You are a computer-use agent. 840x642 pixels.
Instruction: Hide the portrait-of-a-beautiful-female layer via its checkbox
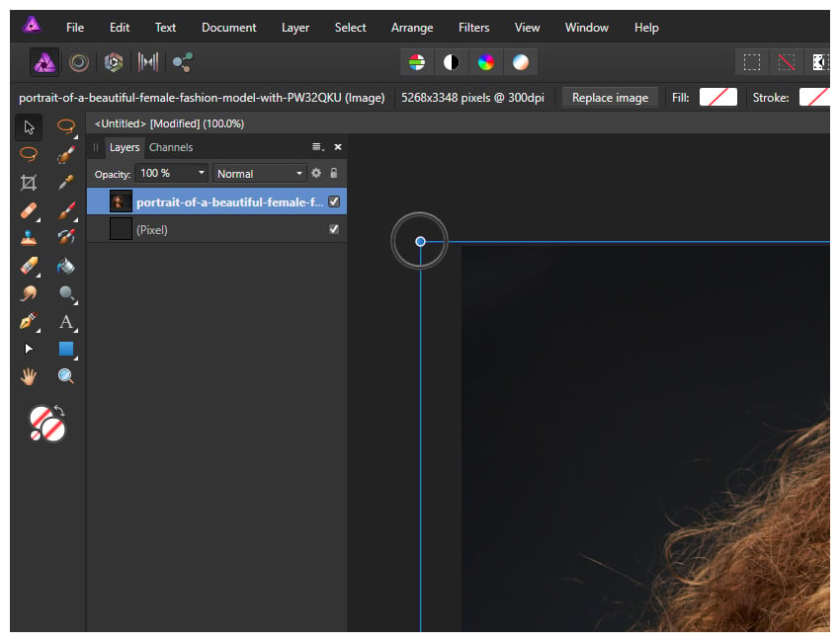(x=334, y=201)
